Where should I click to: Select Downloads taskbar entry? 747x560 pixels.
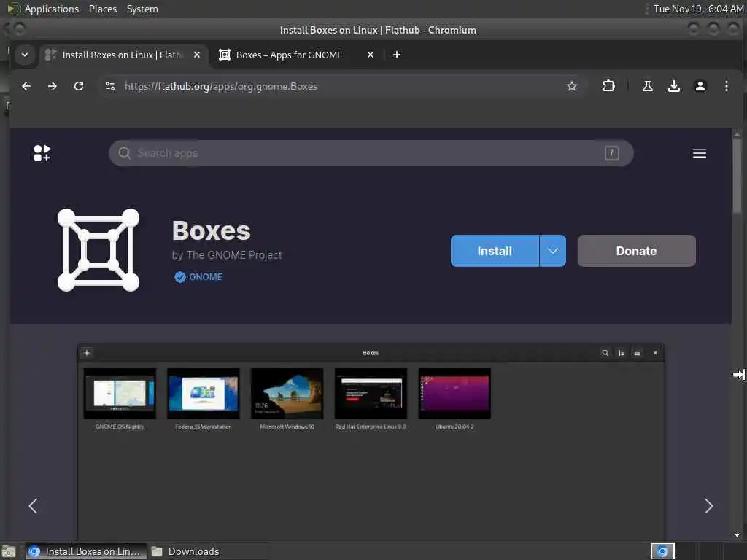click(186, 551)
